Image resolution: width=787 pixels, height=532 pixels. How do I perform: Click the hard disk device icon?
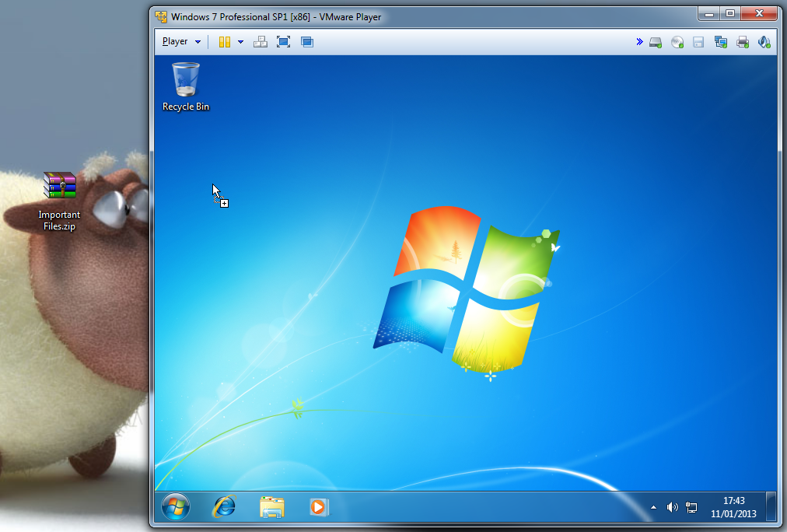[656, 42]
